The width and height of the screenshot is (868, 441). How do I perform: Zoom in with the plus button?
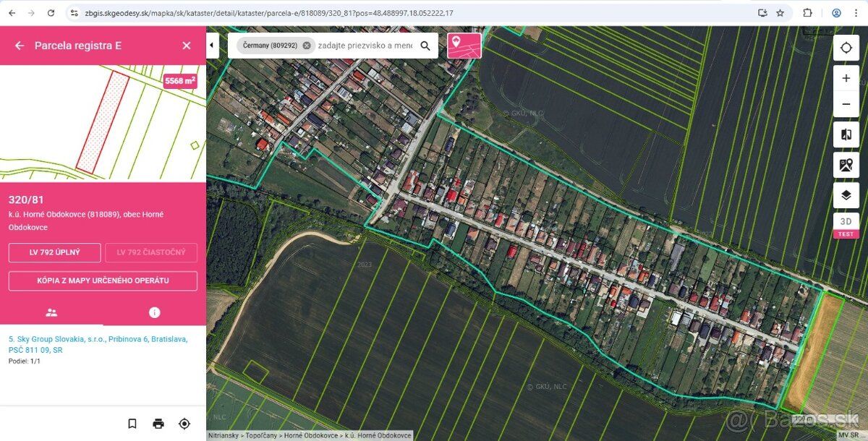pos(846,78)
